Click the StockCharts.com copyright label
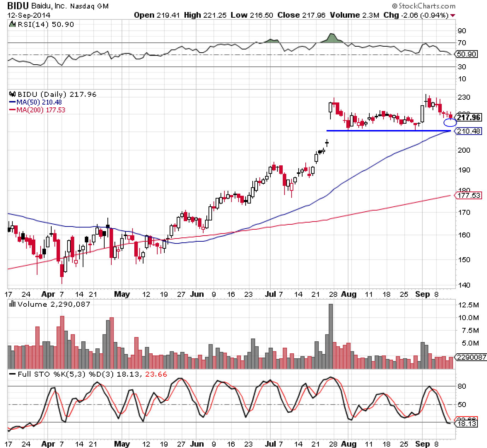This screenshot has height=448, width=487. tap(423, 6)
